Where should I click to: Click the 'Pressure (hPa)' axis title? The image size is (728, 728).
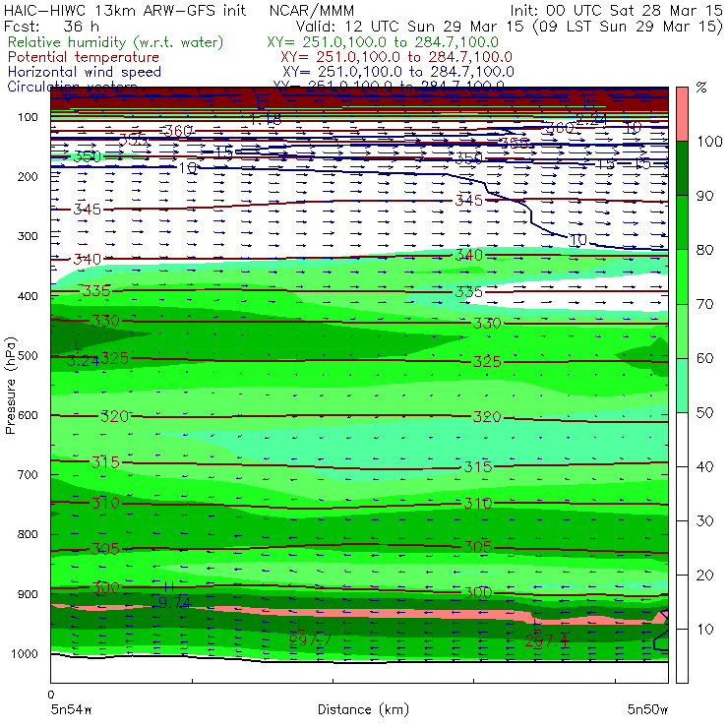point(10,386)
